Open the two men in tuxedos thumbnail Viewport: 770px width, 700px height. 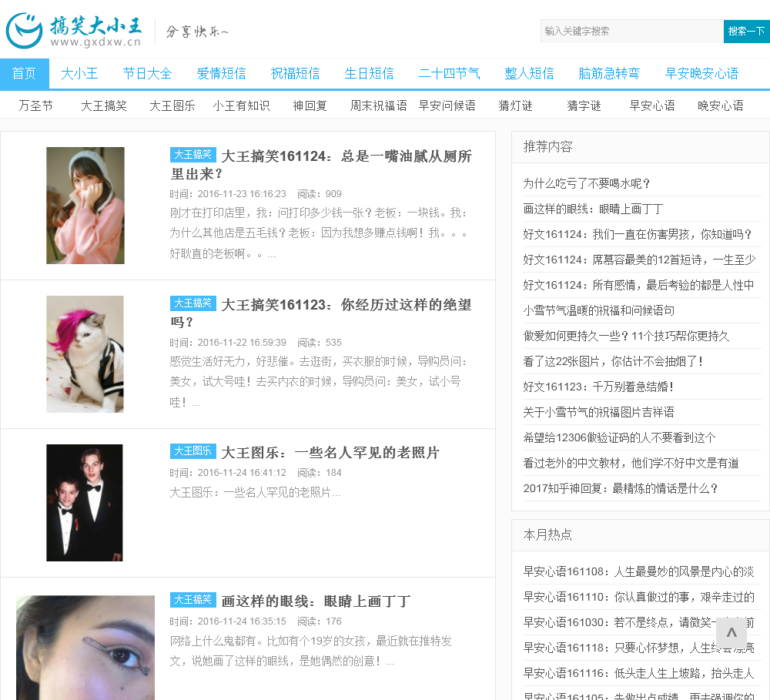click(x=85, y=503)
